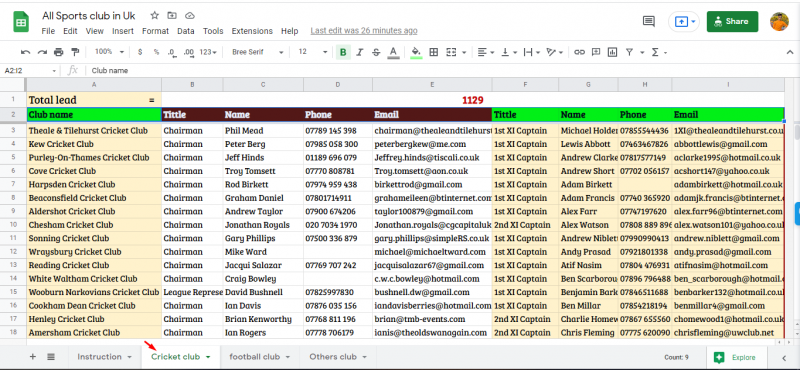
Task: Open the Edit menu
Action: click(x=70, y=31)
